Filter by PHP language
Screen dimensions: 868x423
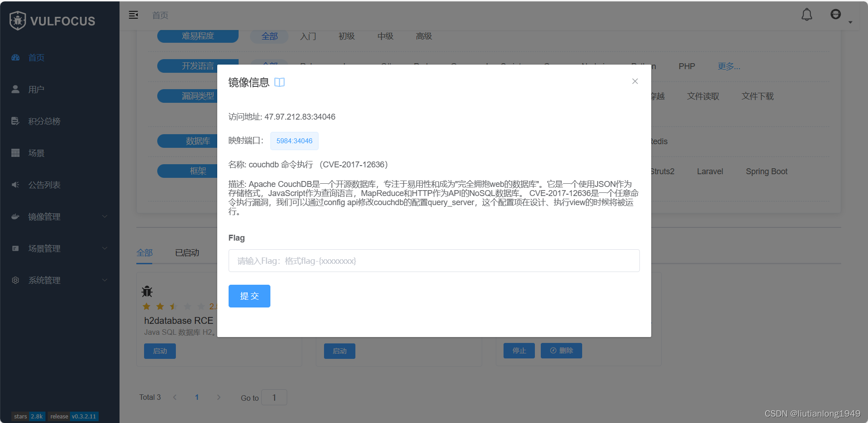point(687,66)
